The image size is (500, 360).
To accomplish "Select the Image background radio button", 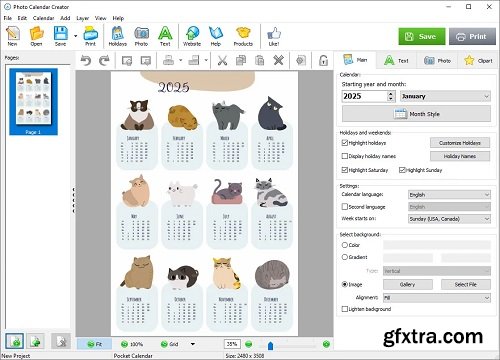I will (345, 284).
